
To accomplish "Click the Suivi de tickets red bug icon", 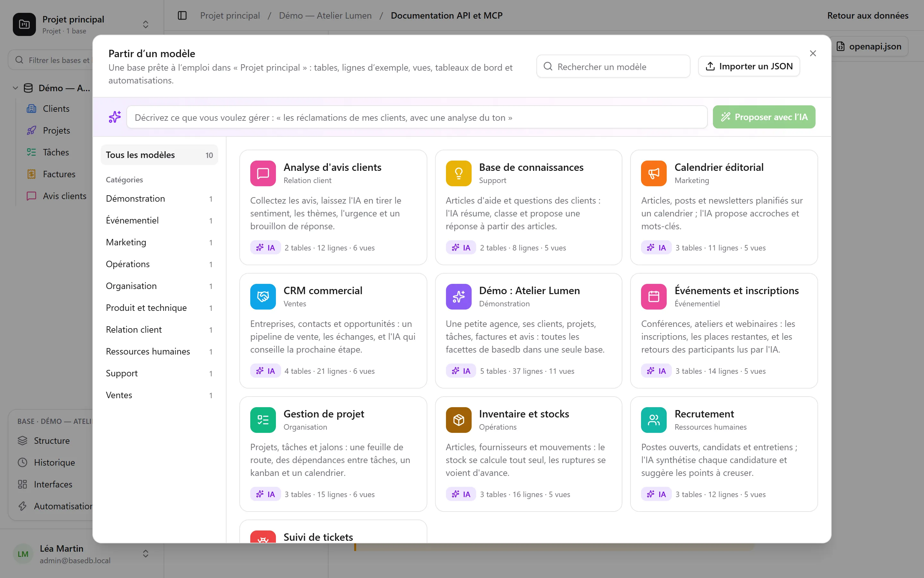I will pyautogui.click(x=263, y=537).
